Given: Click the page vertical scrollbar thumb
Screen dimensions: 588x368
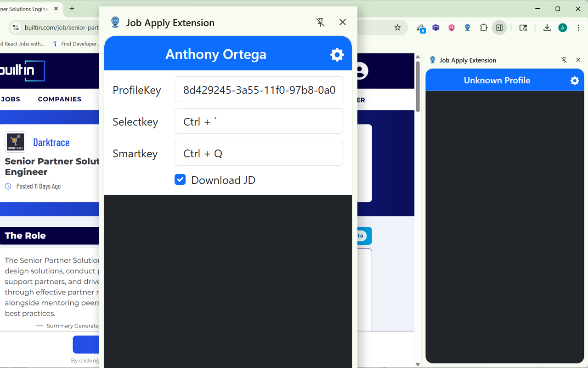Looking at the screenshot, I should click(418, 86).
